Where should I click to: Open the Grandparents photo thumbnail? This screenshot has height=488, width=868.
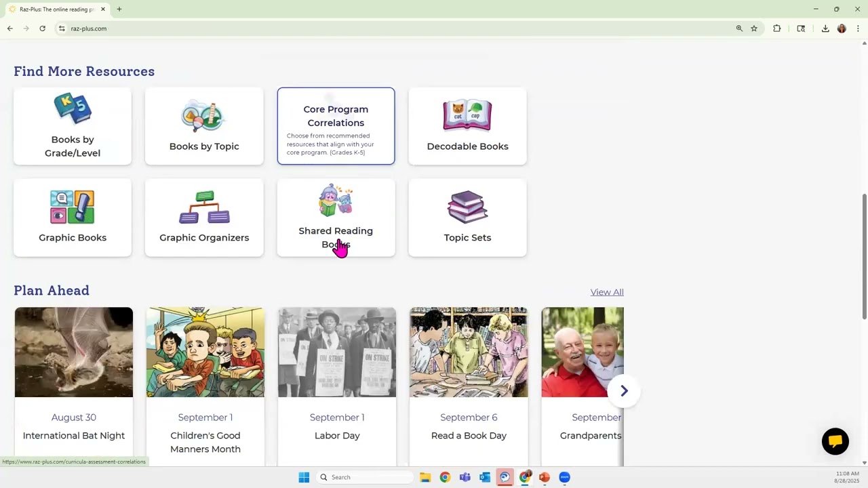pyautogui.click(x=583, y=352)
